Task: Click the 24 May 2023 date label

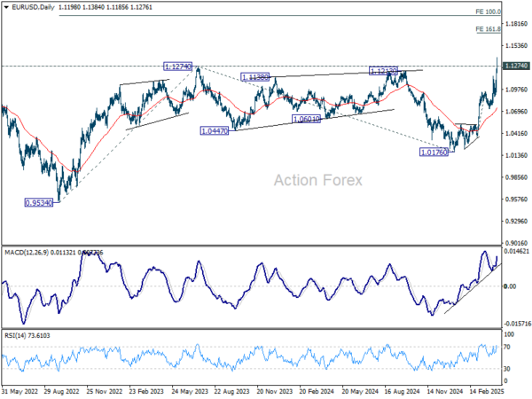Action: (188, 389)
